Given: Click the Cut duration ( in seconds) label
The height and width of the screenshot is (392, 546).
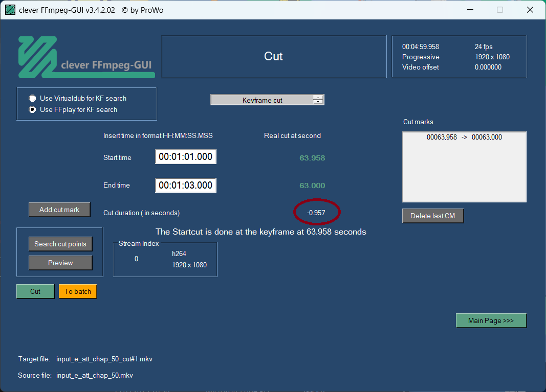Looking at the screenshot, I should [141, 213].
